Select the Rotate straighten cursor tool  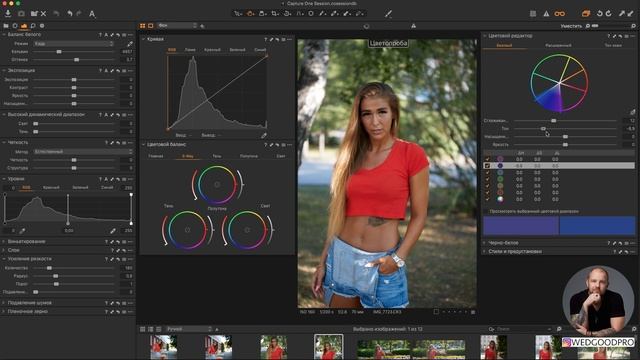[287, 14]
